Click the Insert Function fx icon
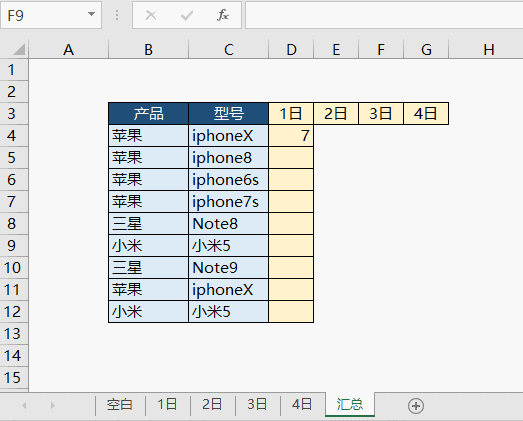This screenshot has height=421, width=523. click(222, 15)
